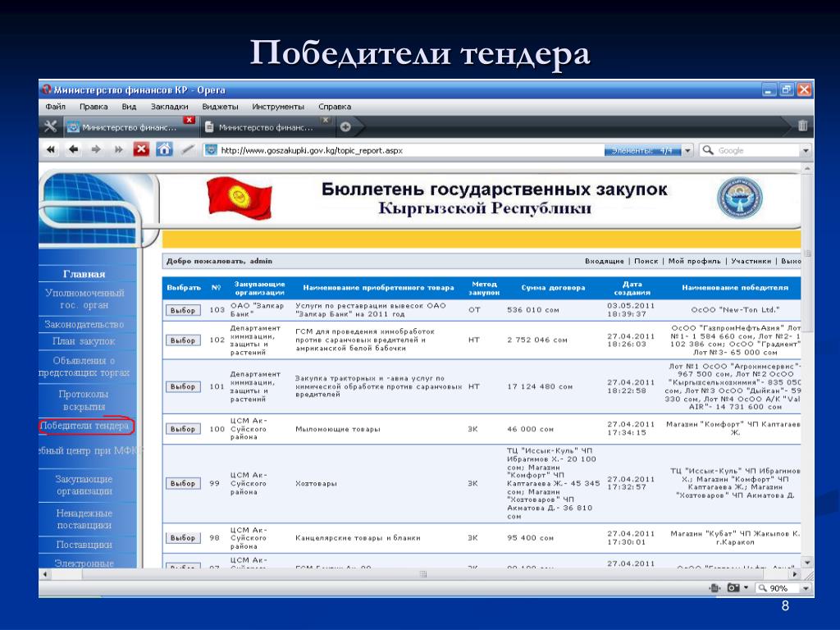Click the Наименование победителя column header
The image size is (840, 630).
[x=735, y=288]
